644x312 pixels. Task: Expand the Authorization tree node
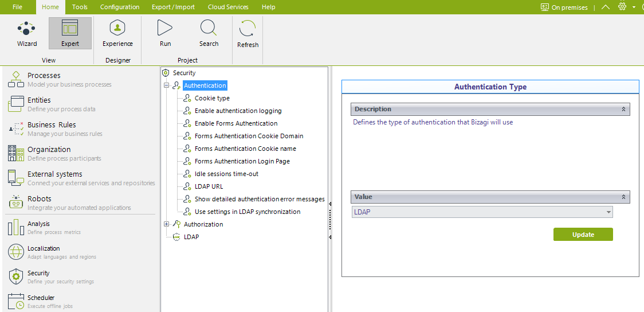(x=166, y=224)
